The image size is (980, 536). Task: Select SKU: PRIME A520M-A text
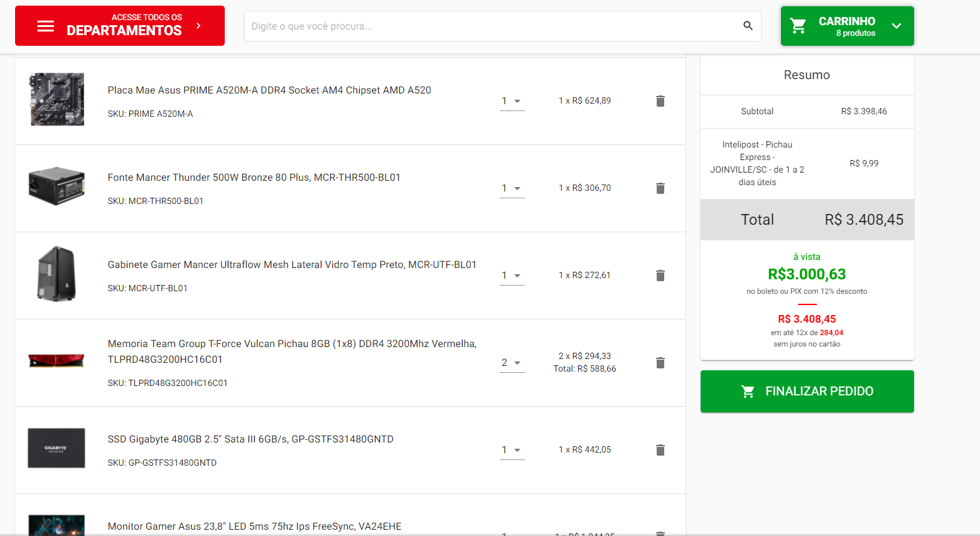point(150,114)
